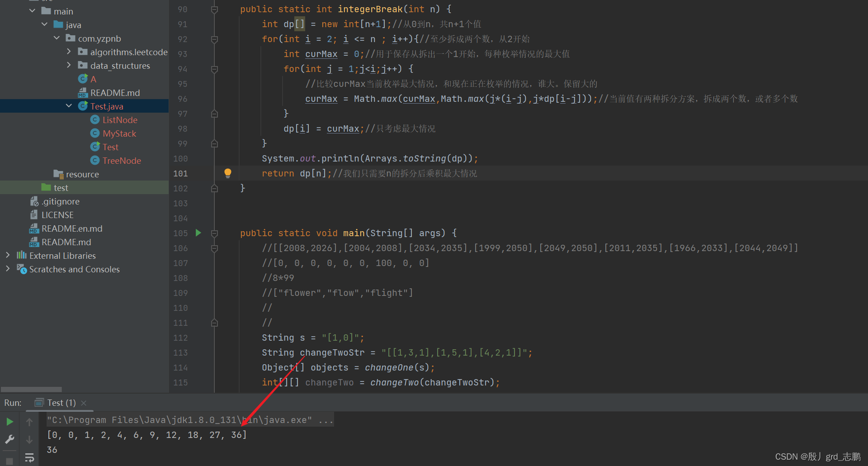The height and width of the screenshot is (466, 868).
Task: Expand Scratches and Consoles node
Action: coord(8,269)
